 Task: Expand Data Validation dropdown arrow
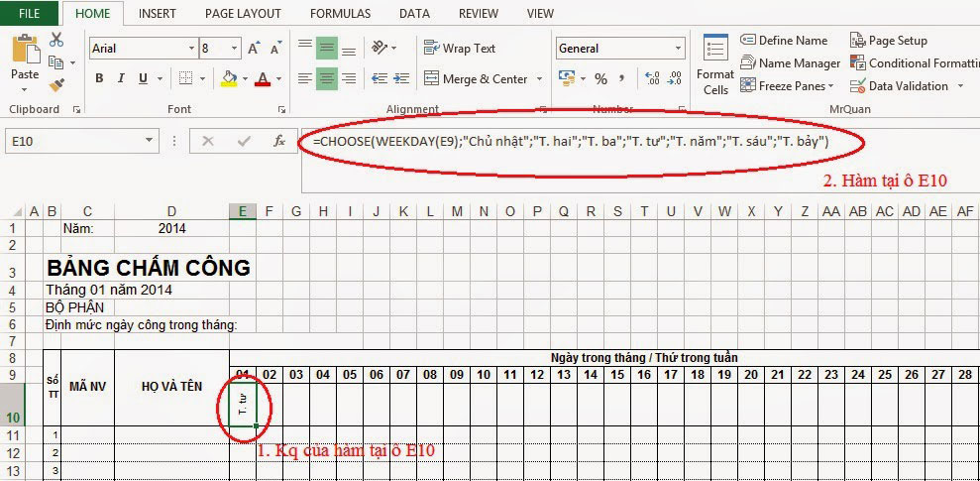point(960,85)
